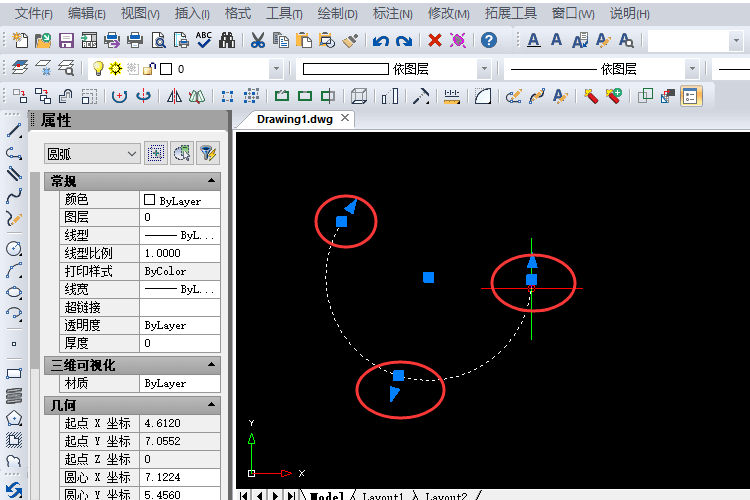Image resolution: width=750 pixels, height=500 pixels.
Task: Click the Match Properties paintbrush icon
Action: coord(350,40)
